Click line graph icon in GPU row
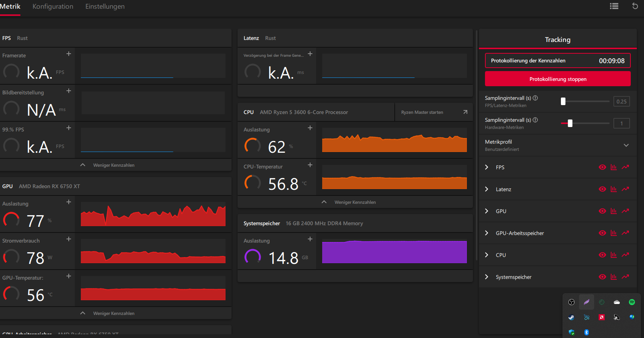This screenshot has width=644, height=338. (625, 211)
